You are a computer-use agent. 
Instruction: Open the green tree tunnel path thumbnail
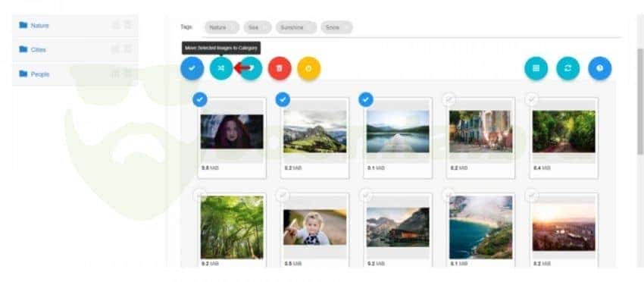click(x=564, y=132)
